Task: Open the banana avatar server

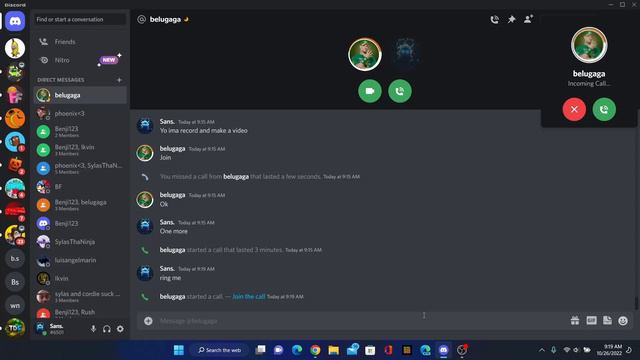Action: [x=15, y=48]
